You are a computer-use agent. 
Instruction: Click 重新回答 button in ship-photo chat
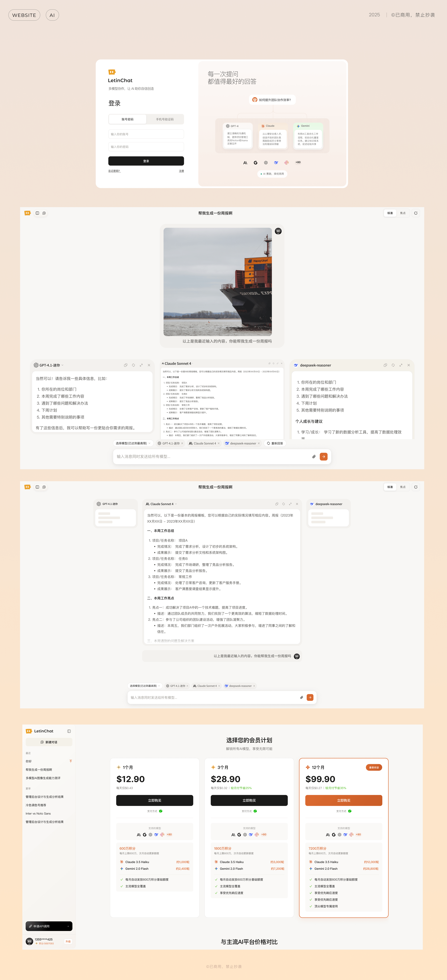275,443
